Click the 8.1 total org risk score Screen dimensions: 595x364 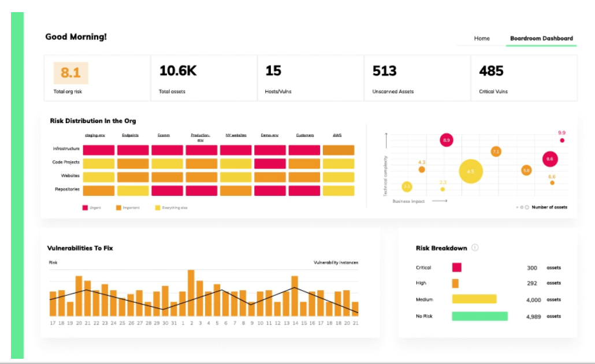[71, 73]
